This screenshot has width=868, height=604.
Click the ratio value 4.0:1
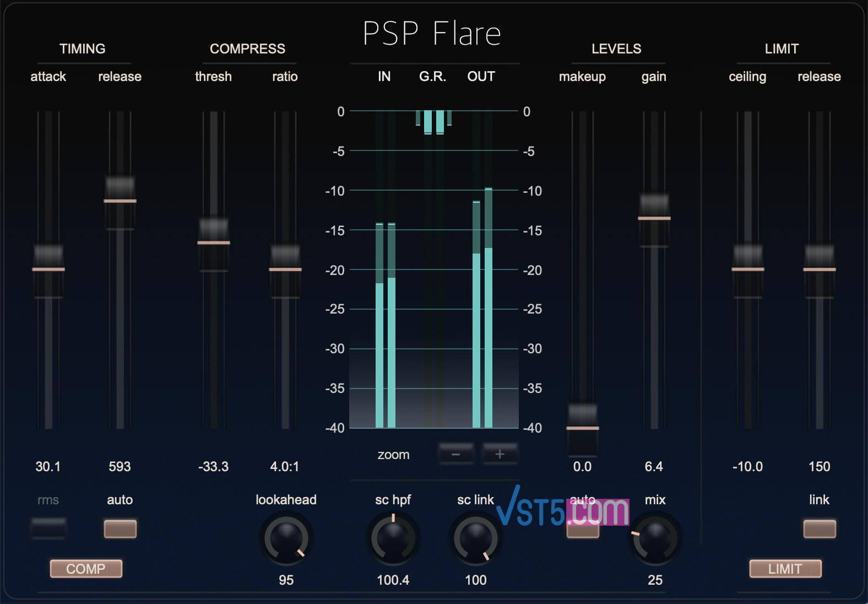pos(285,467)
